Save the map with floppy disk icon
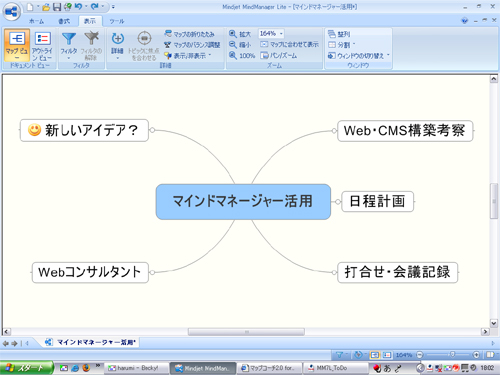 click(57, 7)
